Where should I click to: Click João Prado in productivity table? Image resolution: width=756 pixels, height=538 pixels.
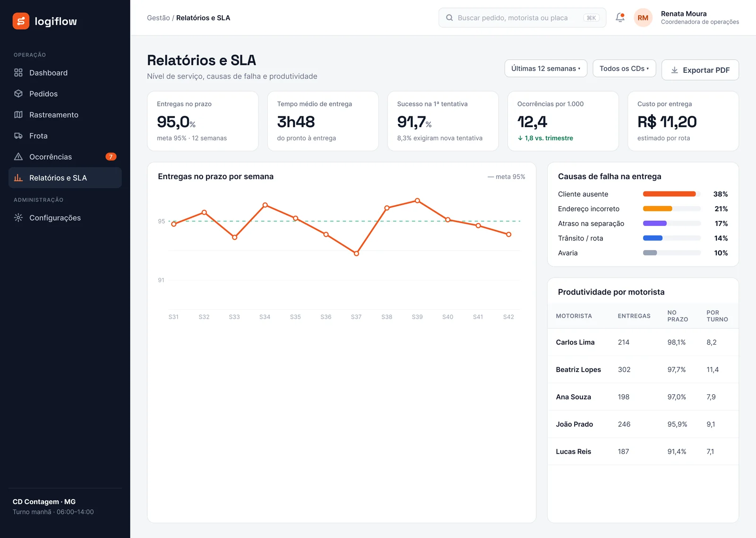point(574,424)
